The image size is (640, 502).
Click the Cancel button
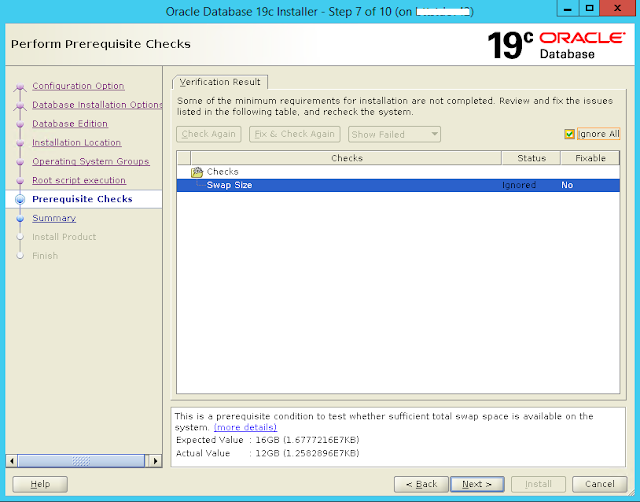click(x=600, y=484)
